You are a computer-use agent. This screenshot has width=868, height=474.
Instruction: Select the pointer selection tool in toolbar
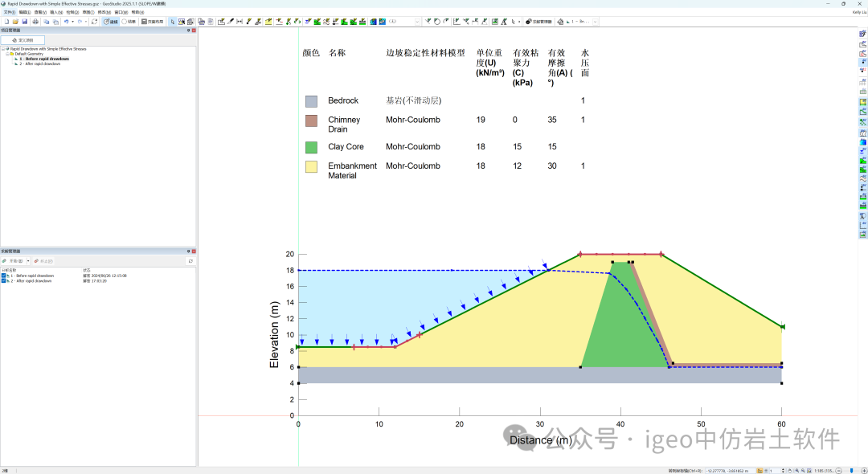(x=173, y=22)
